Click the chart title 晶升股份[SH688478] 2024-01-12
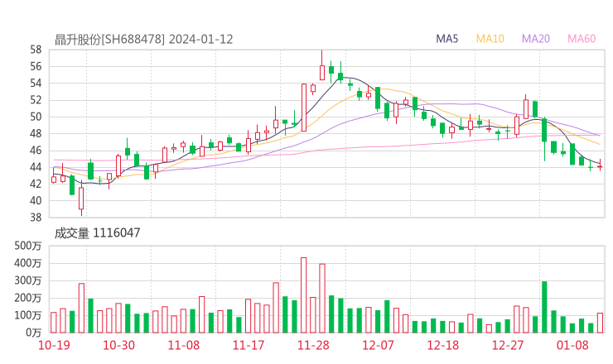 click(x=143, y=39)
